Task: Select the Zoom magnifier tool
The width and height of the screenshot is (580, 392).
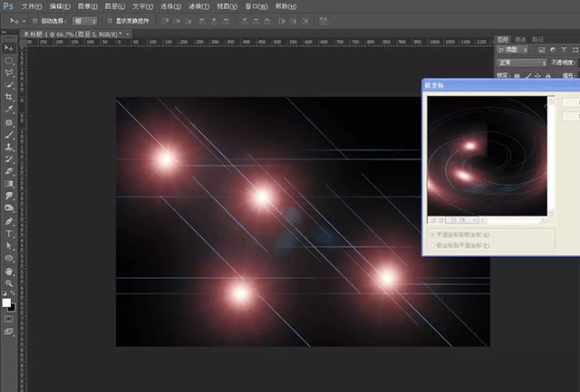Action: click(x=9, y=282)
